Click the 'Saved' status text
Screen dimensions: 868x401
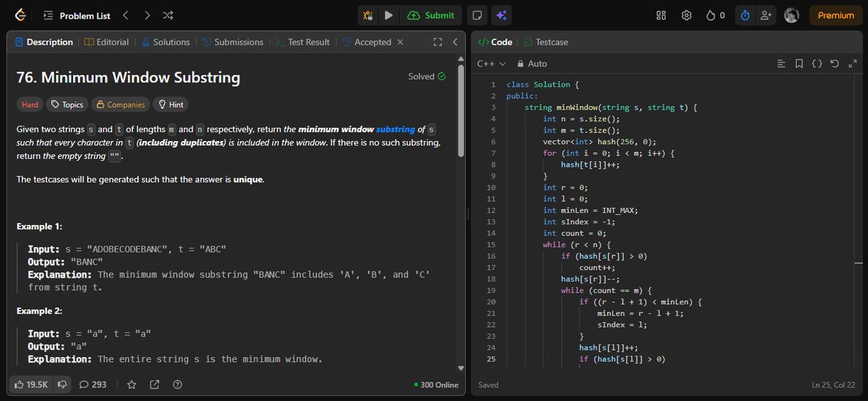coord(488,385)
